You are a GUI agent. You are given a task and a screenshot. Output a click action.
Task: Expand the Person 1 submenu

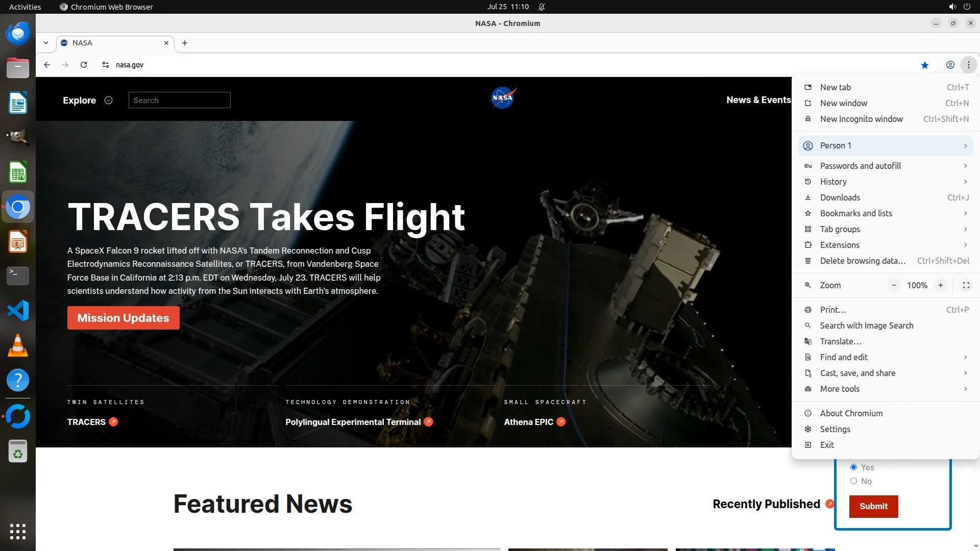click(x=886, y=146)
